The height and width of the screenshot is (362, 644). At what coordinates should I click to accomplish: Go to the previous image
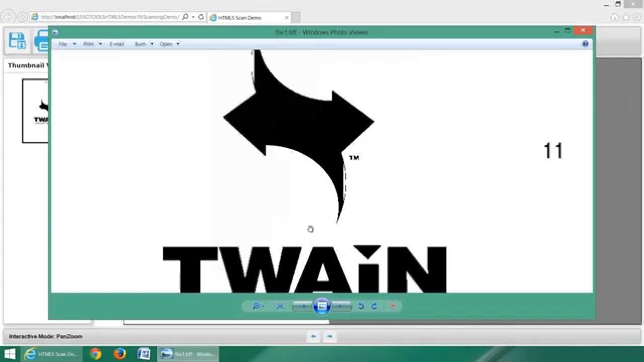pos(303,306)
